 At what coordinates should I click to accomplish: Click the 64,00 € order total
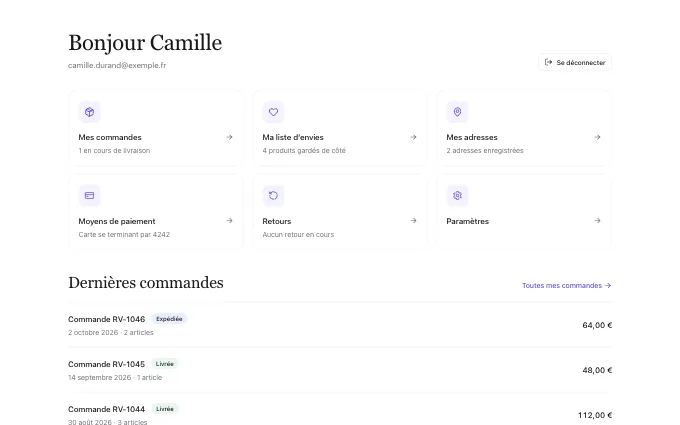(x=597, y=325)
